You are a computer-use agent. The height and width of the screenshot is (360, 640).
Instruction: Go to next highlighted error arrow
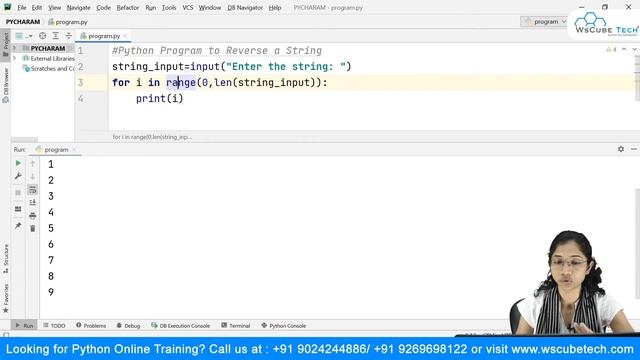point(634,49)
